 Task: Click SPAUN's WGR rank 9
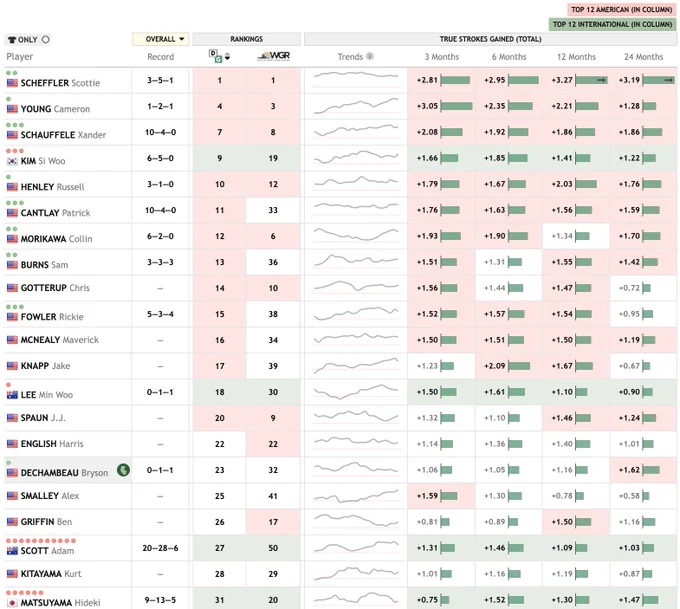(x=273, y=418)
